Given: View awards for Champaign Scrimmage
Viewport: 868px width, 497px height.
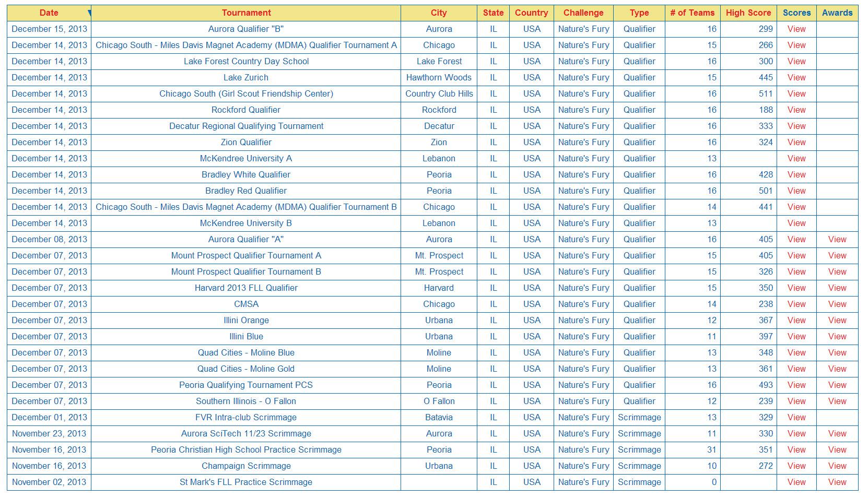Looking at the screenshot, I should [837, 466].
